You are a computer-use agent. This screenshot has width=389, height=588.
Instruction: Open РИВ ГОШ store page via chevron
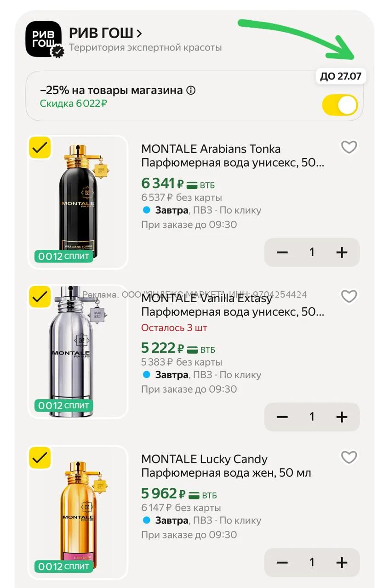(139, 33)
